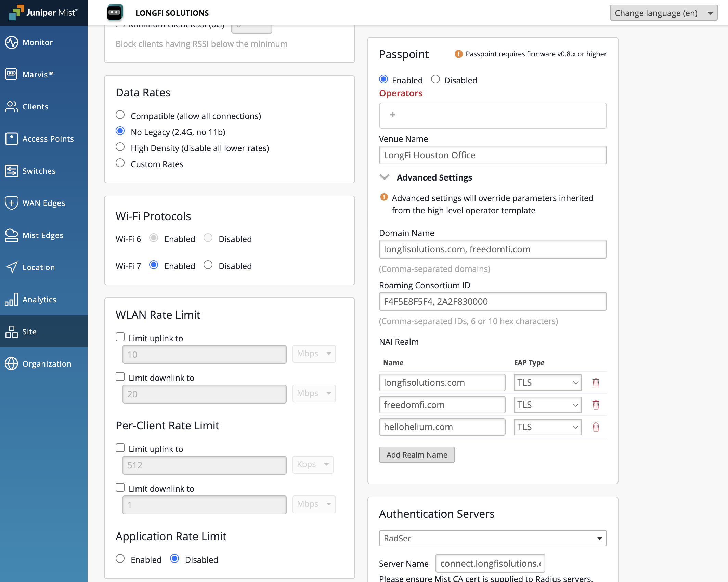This screenshot has height=582, width=728.
Task: Click the longfisolutions.com realm name field
Action: pyautogui.click(x=442, y=383)
